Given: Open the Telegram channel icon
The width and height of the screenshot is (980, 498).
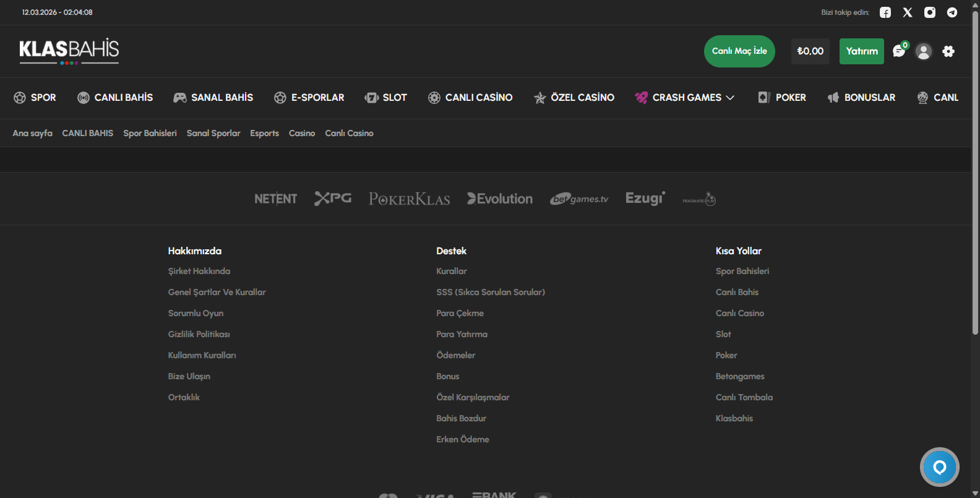Looking at the screenshot, I should click(x=952, y=12).
